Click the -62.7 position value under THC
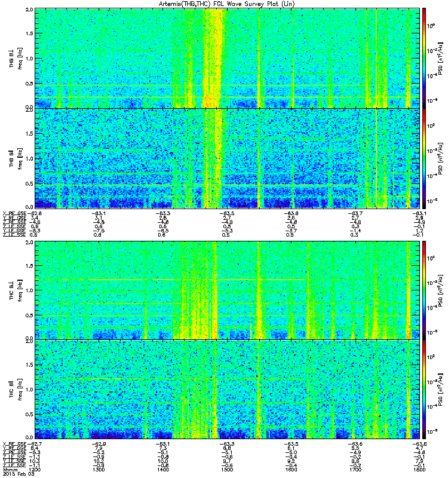Image resolution: width=448 pixels, height=478 pixels. [34, 444]
